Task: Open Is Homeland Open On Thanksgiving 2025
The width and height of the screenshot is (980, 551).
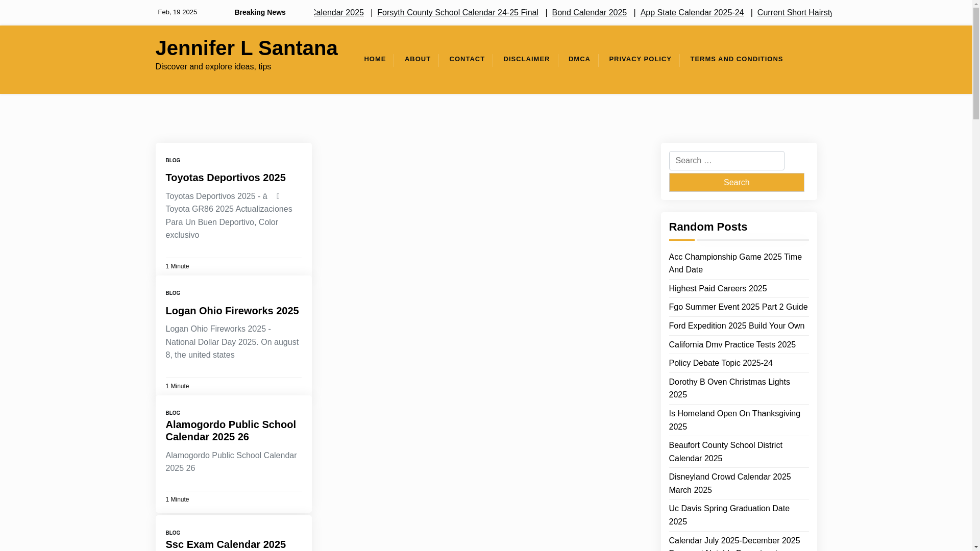Action: (x=734, y=420)
